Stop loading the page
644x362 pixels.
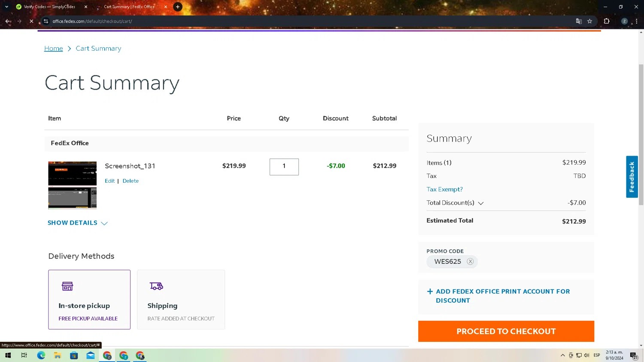point(31,21)
